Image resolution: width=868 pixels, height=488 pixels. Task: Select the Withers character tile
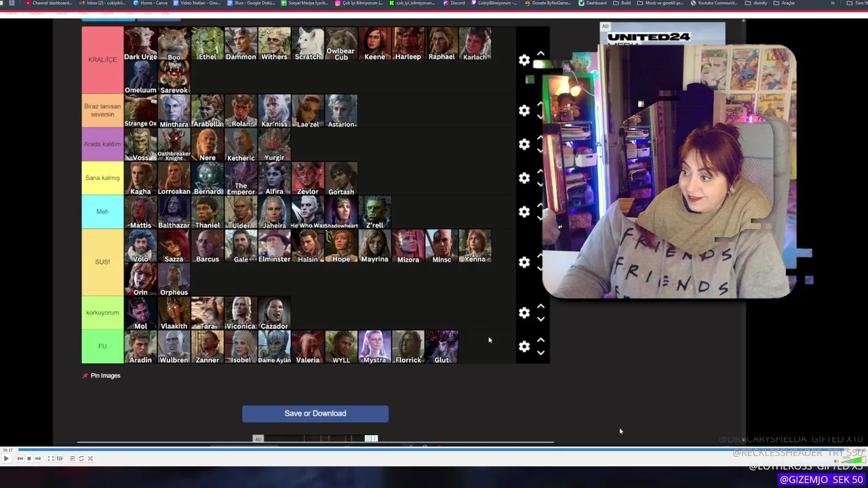click(x=274, y=43)
